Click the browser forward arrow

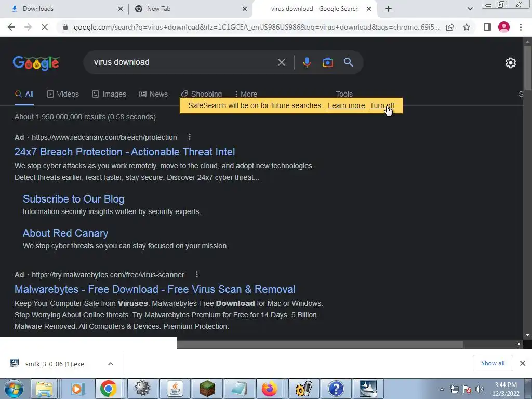tap(28, 27)
